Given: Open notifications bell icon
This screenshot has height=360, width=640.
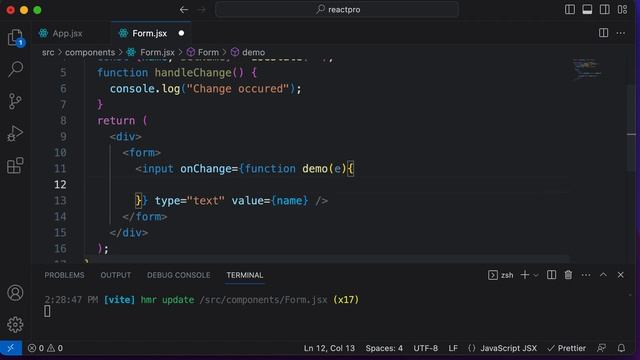Looking at the screenshot, I should 621,348.
